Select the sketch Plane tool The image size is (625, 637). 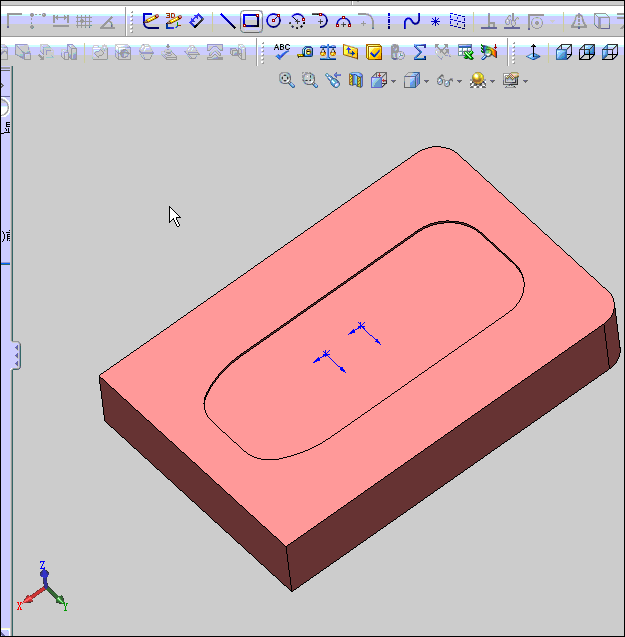coord(458,21)
